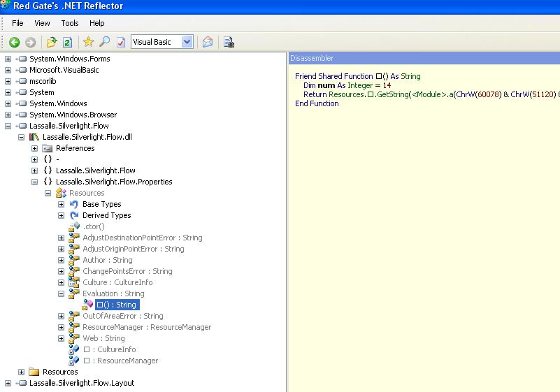
Task: Click the envelope toolbar icon
Action: [x=208, y=42]
